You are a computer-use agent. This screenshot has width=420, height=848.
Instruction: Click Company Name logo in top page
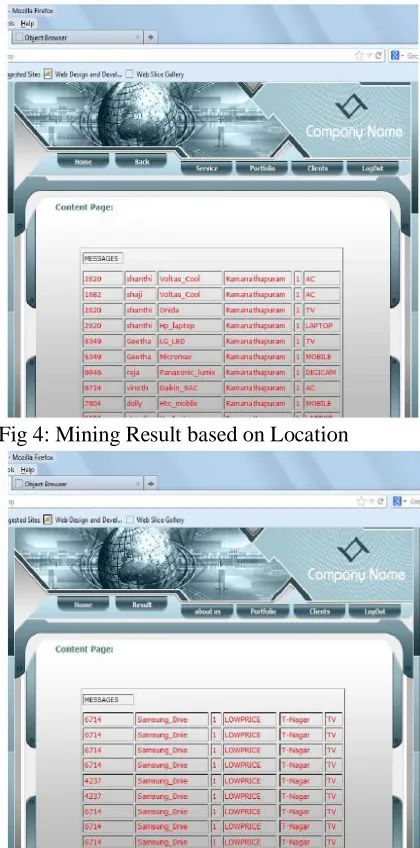pos(354,118)
